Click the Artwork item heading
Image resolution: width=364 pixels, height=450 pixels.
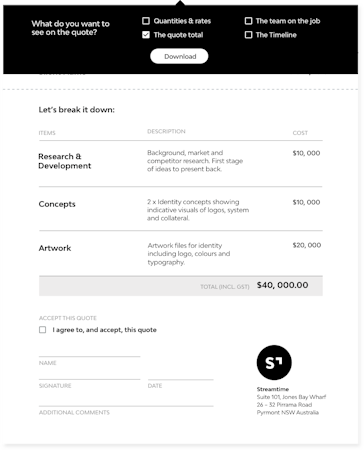(55, 248)
